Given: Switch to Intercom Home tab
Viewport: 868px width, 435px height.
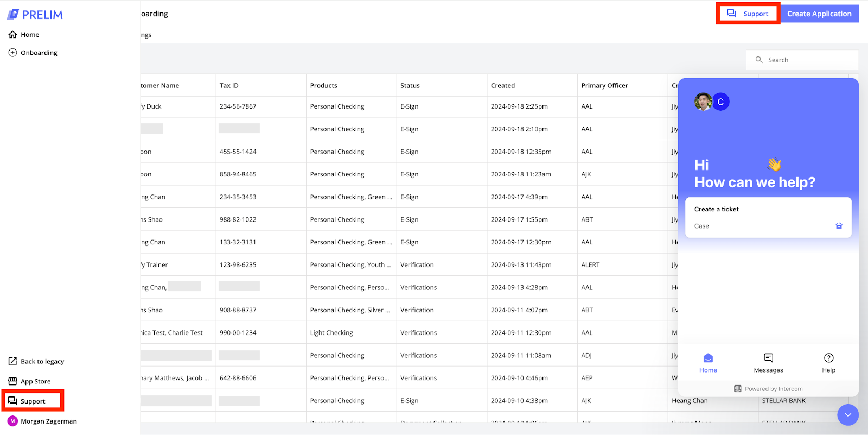Looking at the screenshot, I should pos(708,363).
